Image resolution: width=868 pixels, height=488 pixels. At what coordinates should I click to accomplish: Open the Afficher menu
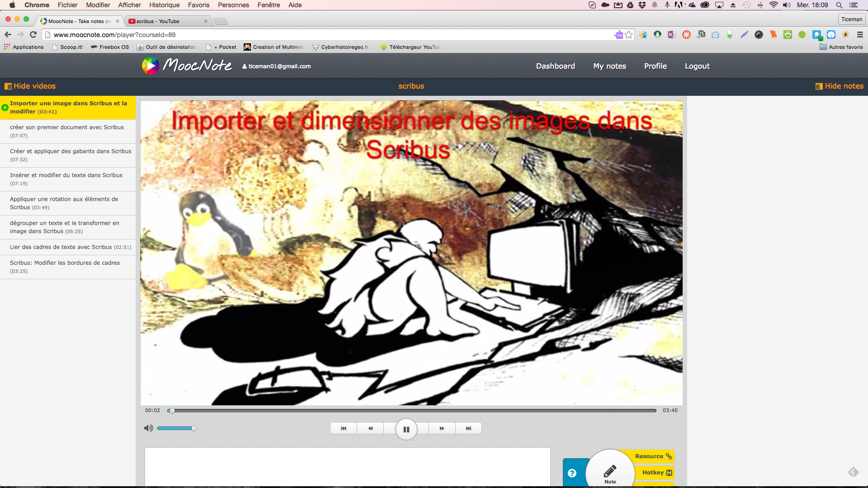click(129, 5)
